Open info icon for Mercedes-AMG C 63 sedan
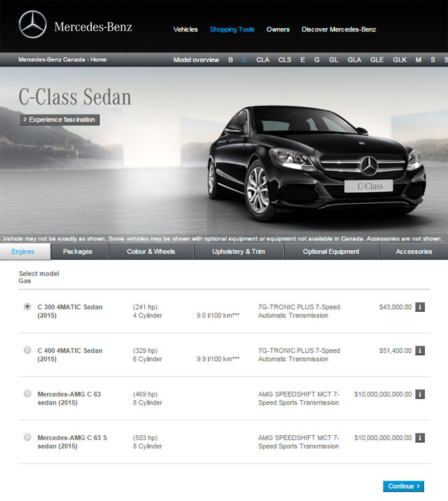The image size is (448, 501). click(x=420, y=394)
